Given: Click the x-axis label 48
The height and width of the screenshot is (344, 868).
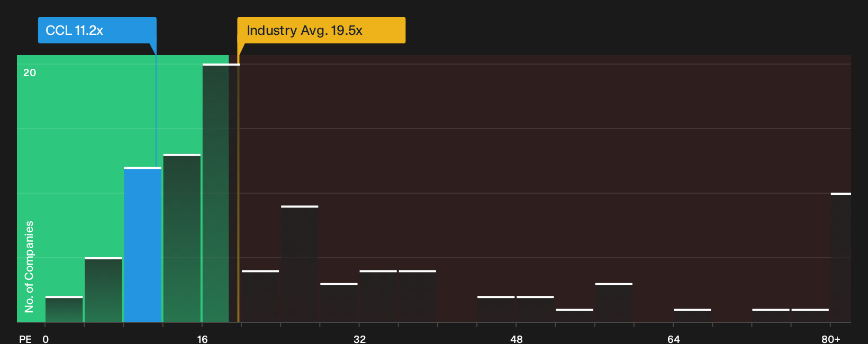Looking at the screenshot, I should 517,339.
